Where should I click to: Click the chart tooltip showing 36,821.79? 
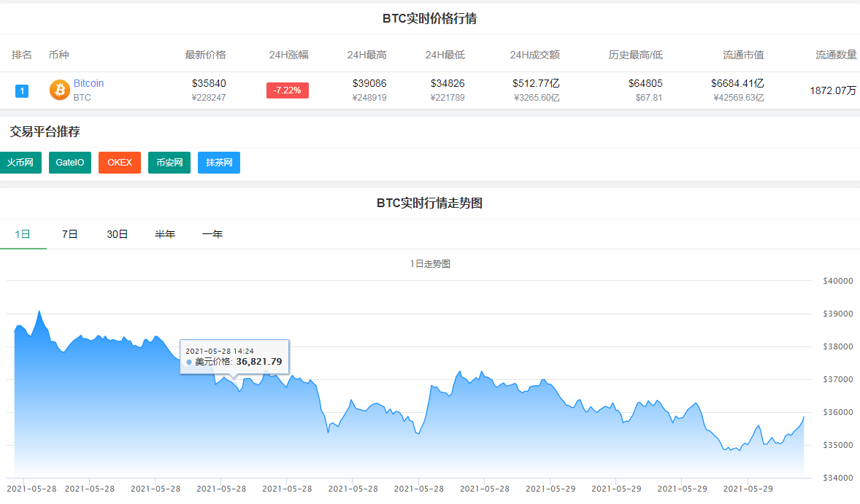pyautogui.click(x=234, y=356)
